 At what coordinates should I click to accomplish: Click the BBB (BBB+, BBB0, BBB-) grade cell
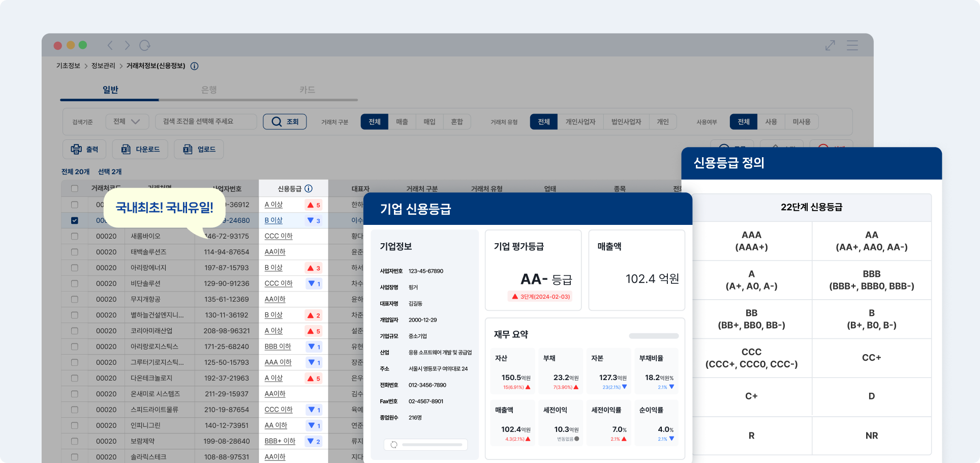pyautogui.click(x=872, y=280)
